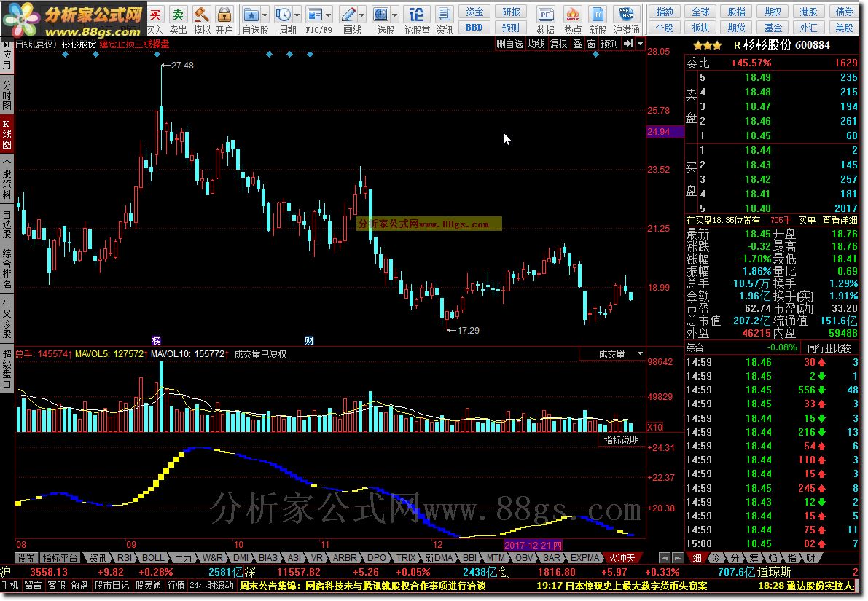
Task: Open the 热点 hot topics flame icon
Action: [x=573, y=15]
